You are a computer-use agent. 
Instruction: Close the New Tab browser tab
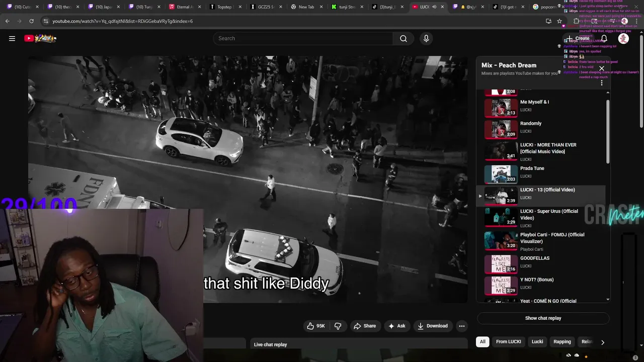click(x=320, y=7)
